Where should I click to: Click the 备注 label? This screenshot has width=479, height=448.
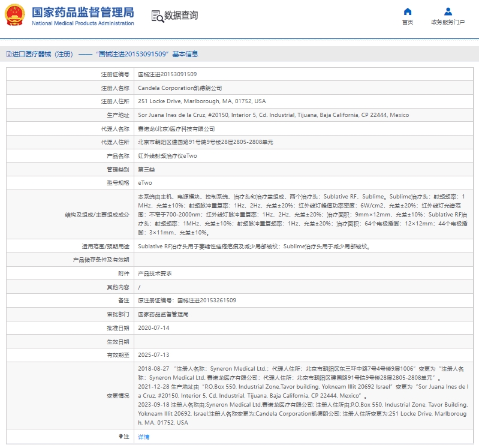pyautogui.click(x=123, y=300)
